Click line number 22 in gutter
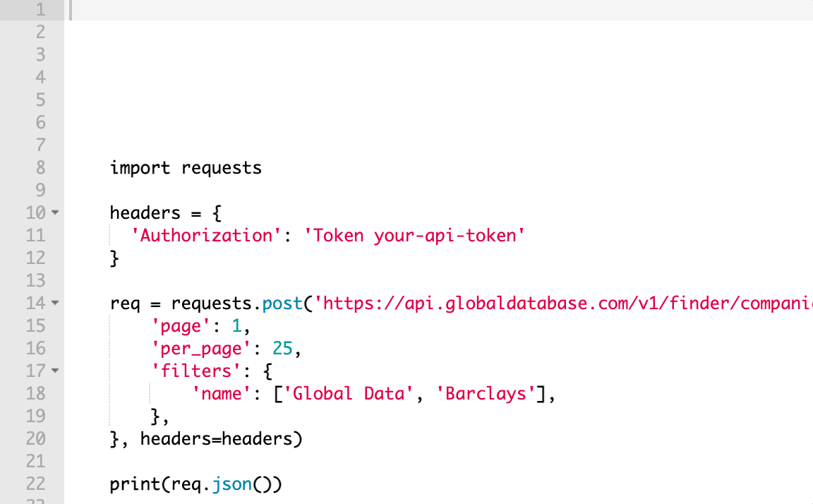Image resolution: width=813 pixels, height=504 pixels. pos(36,484)
